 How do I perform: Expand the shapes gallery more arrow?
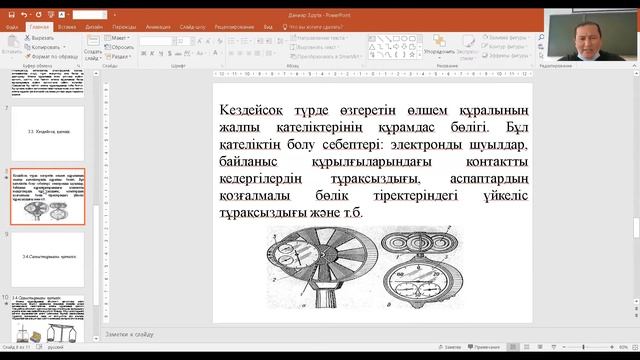tap(420, 55)
